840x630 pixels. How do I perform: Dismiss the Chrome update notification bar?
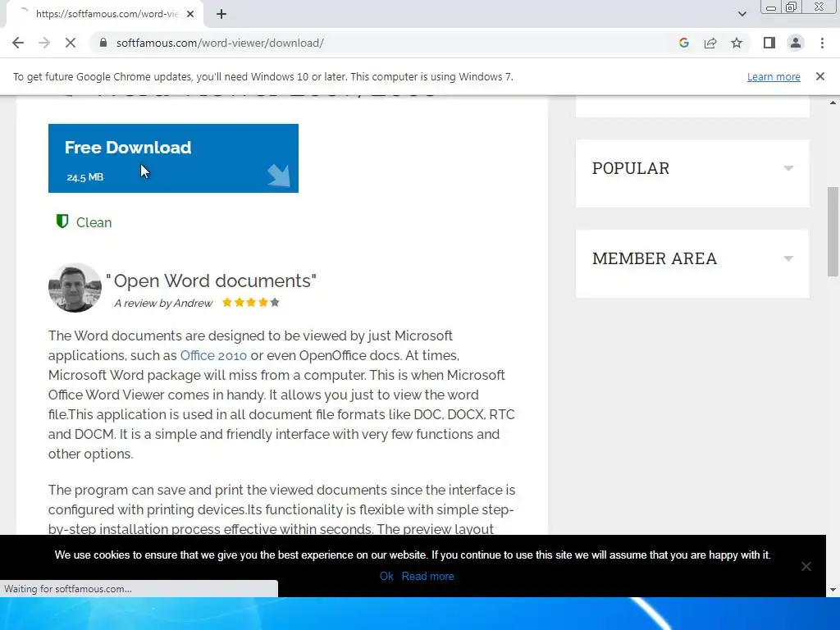click(819, 76)
